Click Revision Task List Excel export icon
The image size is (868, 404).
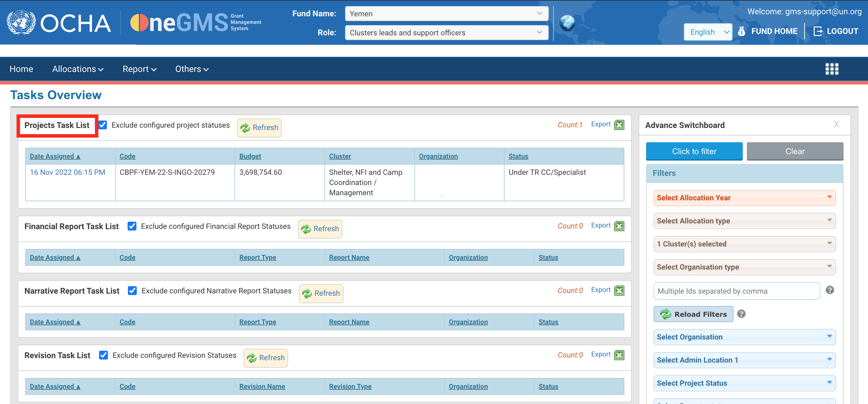(x=619, y=355)
